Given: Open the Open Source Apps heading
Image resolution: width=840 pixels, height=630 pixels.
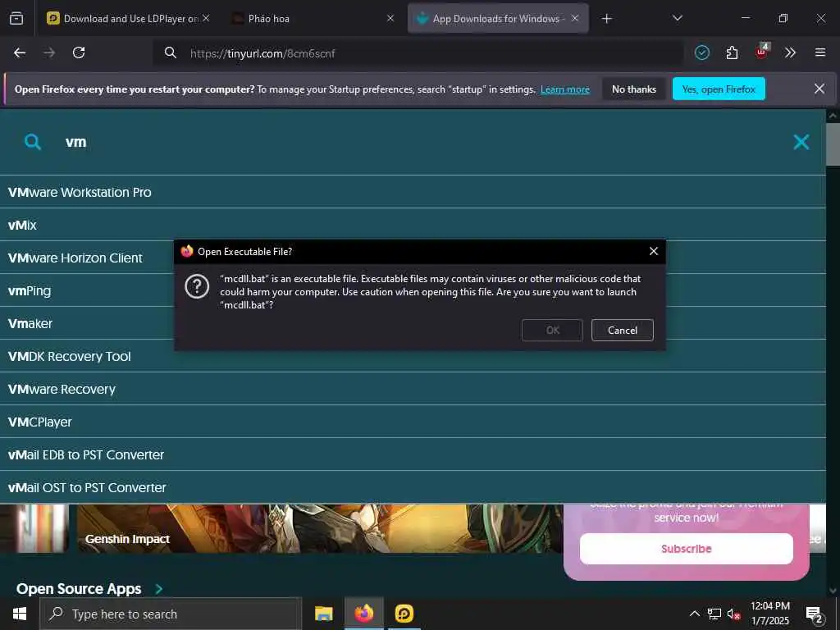Looking at the screenshot, I should point(79,588).
